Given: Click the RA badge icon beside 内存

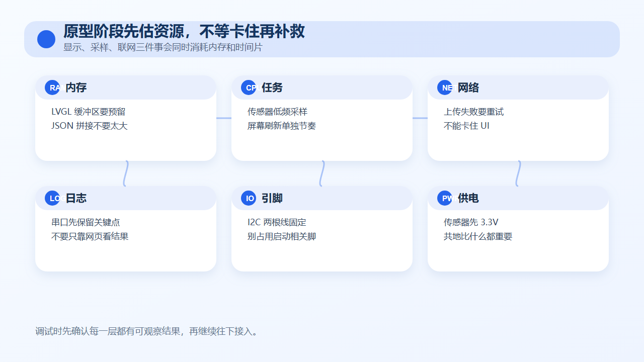Looking at the screenshot, I should [52, 87].
